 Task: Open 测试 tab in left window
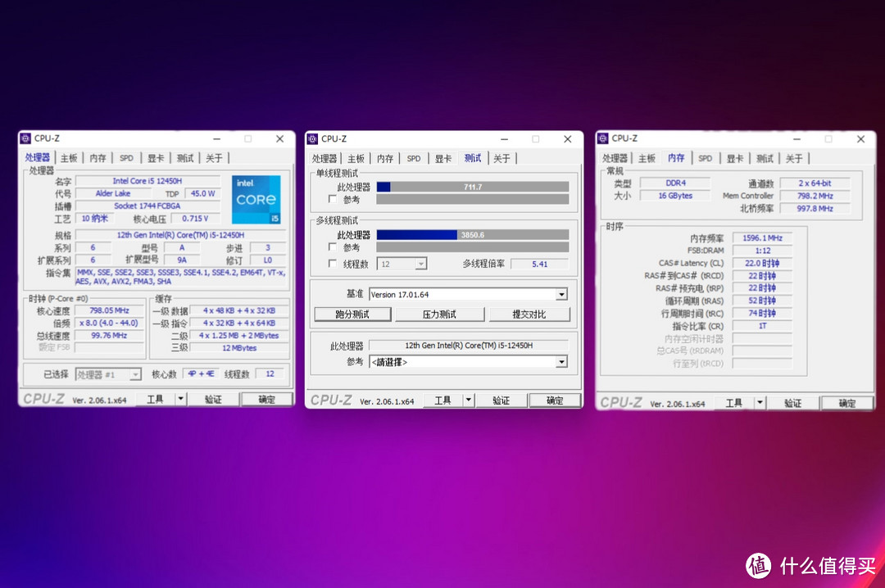(x=185, y=158)
